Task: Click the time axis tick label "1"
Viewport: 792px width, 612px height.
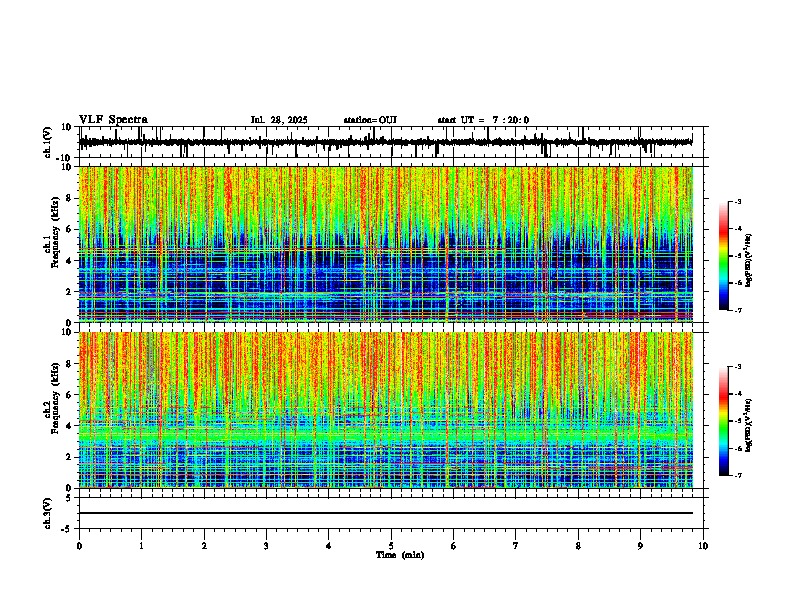Action: tap(141, 546)
